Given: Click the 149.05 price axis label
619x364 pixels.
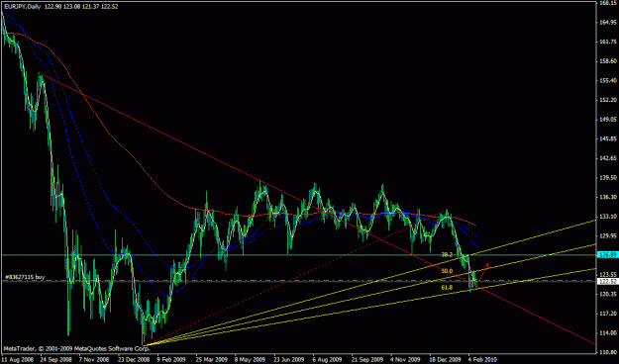Looking at the screenshot, I should click(x=608, y=119).
